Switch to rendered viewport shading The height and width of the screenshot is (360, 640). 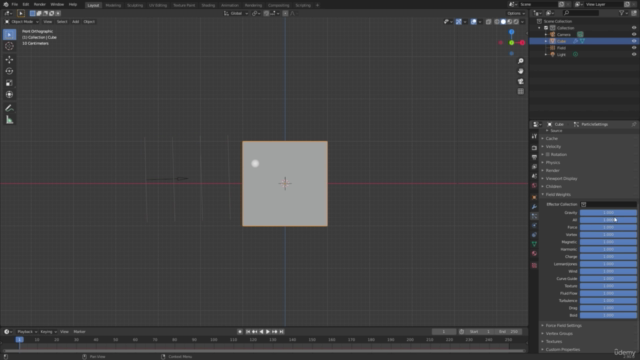click(516, 22)
